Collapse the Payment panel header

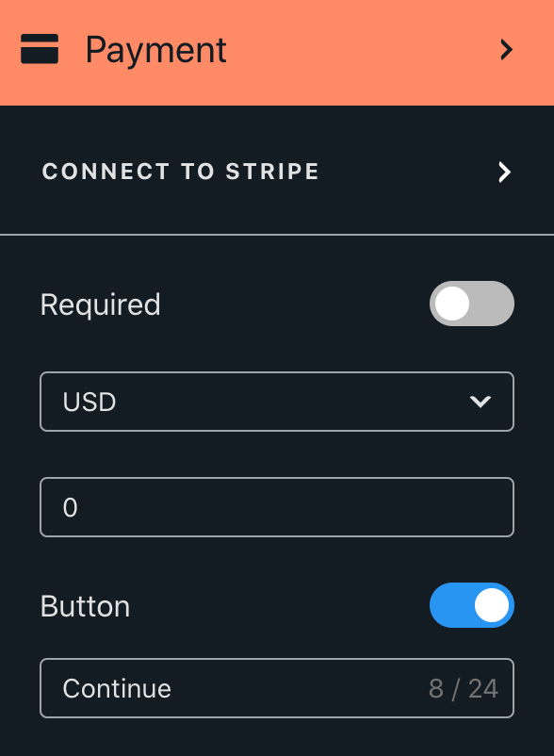click(277, 53)
